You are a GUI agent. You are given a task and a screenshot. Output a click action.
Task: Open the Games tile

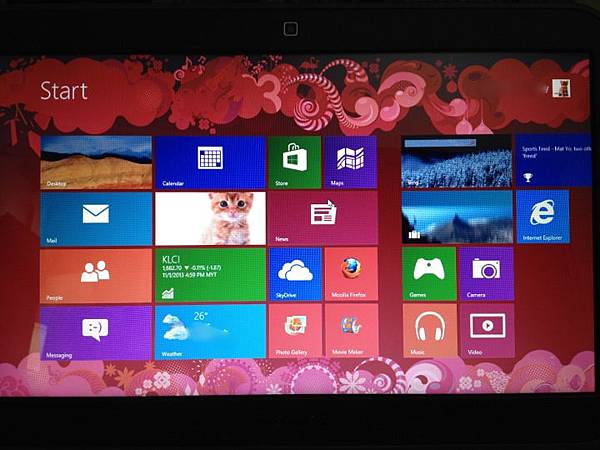(429, 274)
